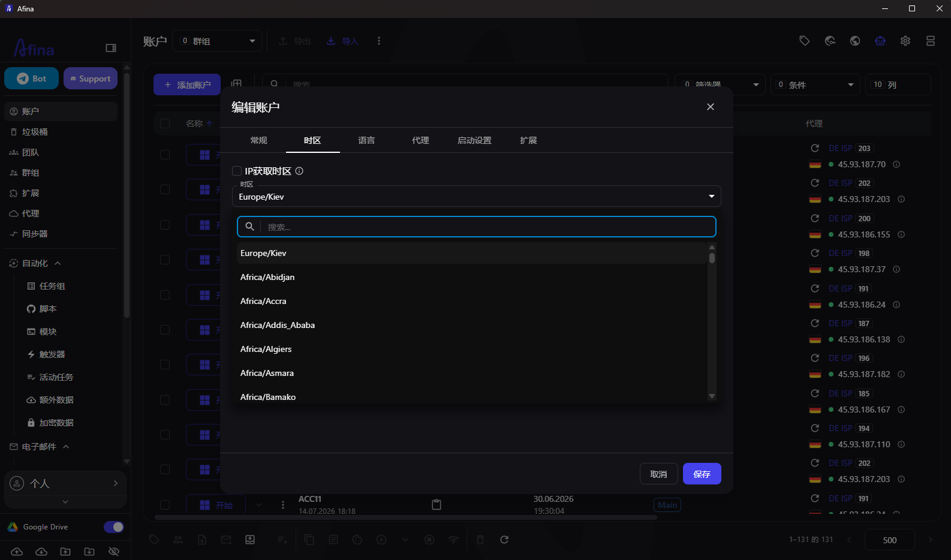951x560 pixels.
Task: Open the Support button
Action: pyautogui.click(x=91, y=79)
